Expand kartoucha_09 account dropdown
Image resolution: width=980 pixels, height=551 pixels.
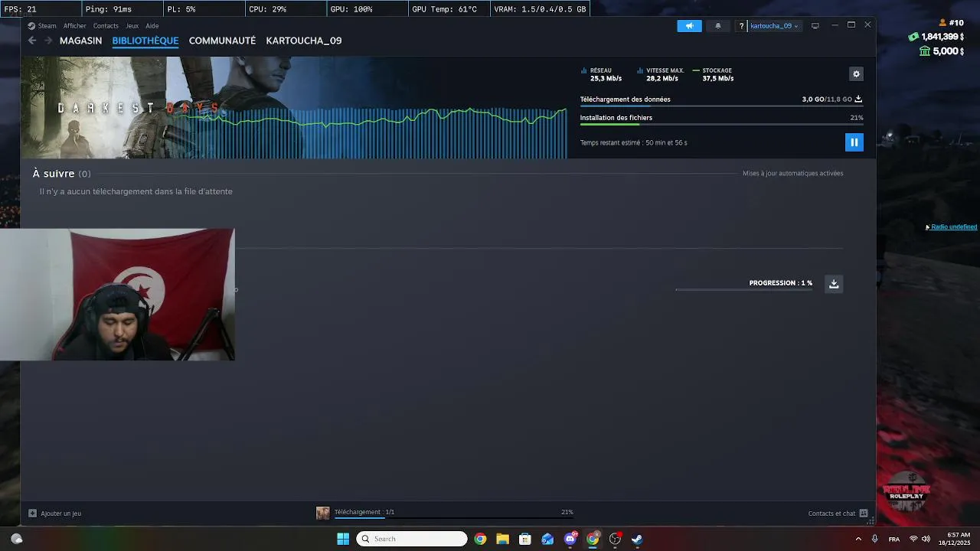coord(774,26)
